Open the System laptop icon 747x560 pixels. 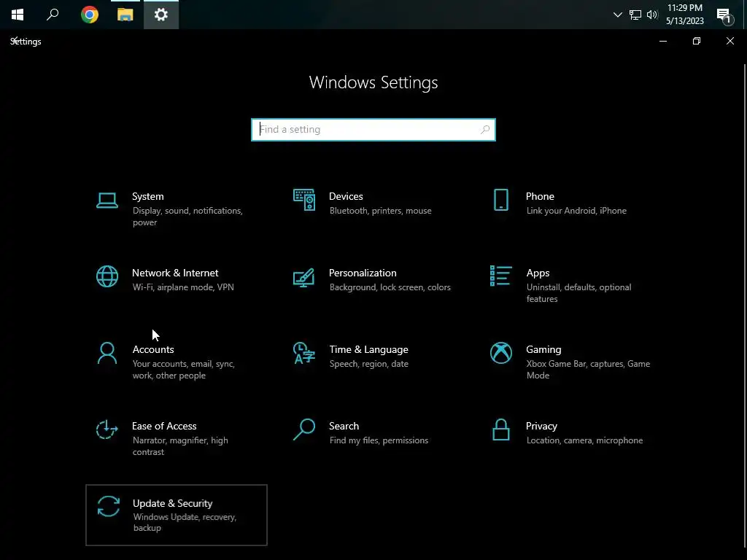click(x=107, y=201)
